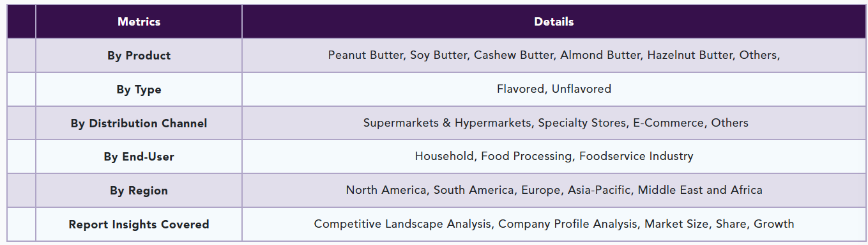Click the empty cell beside By Region
868x245 pixels.
[21, 191]
